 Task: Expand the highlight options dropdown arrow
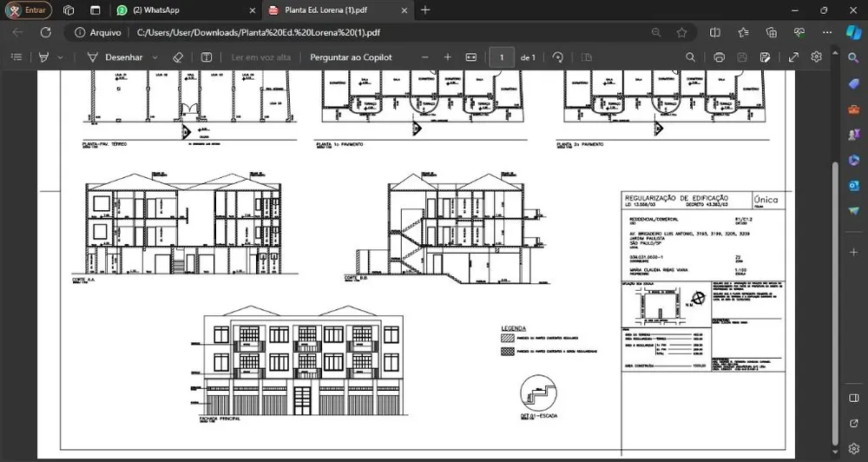[60, 57]
